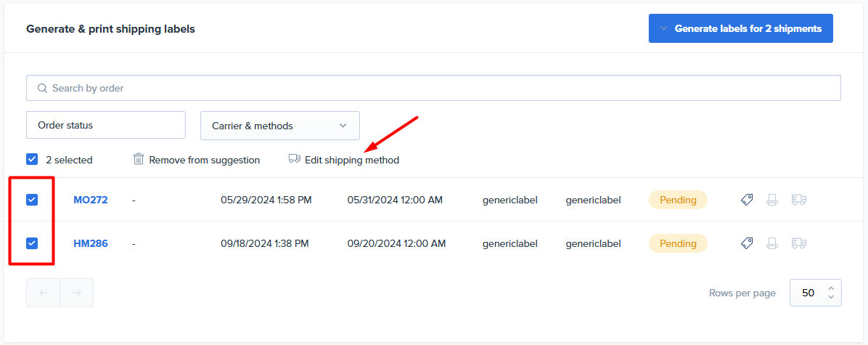Open order MO272 link
Screen dimensions: 868x345
coord(90,200)
